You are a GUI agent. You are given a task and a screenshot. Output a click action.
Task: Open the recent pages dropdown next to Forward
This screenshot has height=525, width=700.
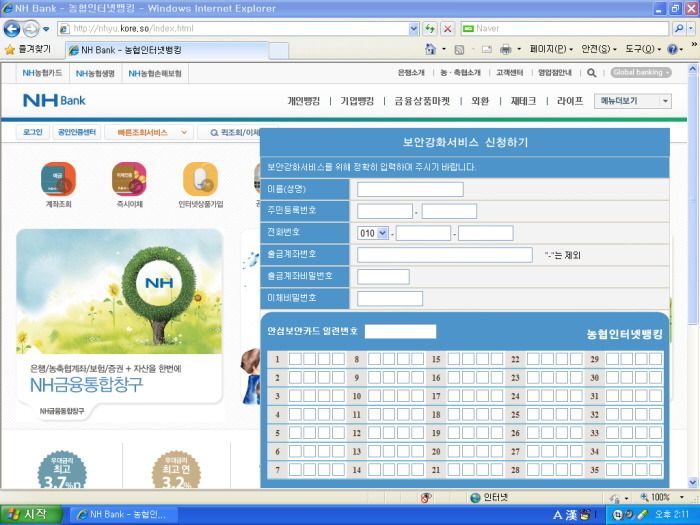(x=46, y=29)
